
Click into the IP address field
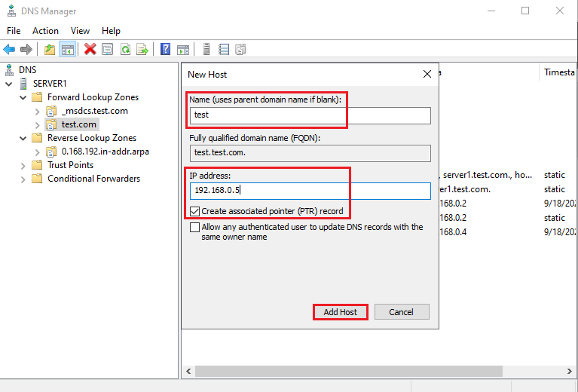309,191
